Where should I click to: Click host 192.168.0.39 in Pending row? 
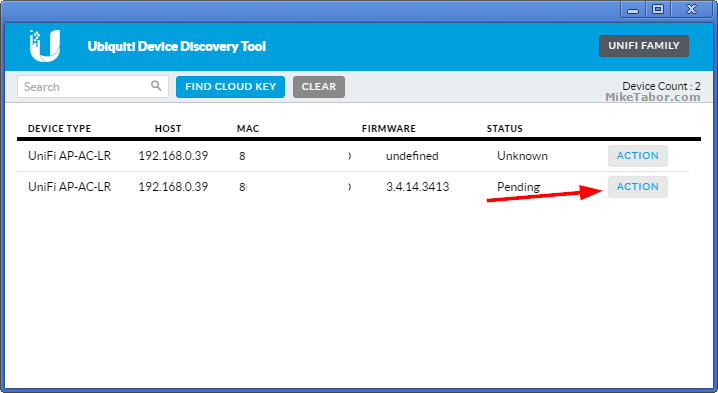tap(173, 187)
